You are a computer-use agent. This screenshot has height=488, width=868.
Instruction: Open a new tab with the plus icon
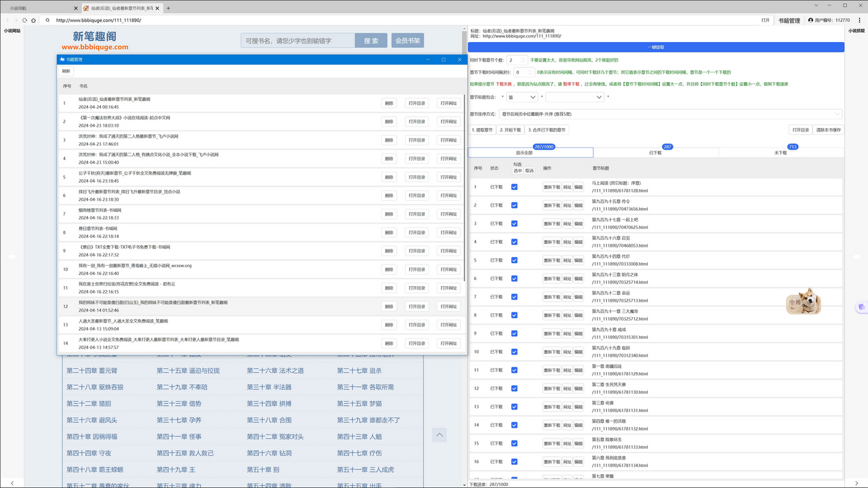point(168,8)
